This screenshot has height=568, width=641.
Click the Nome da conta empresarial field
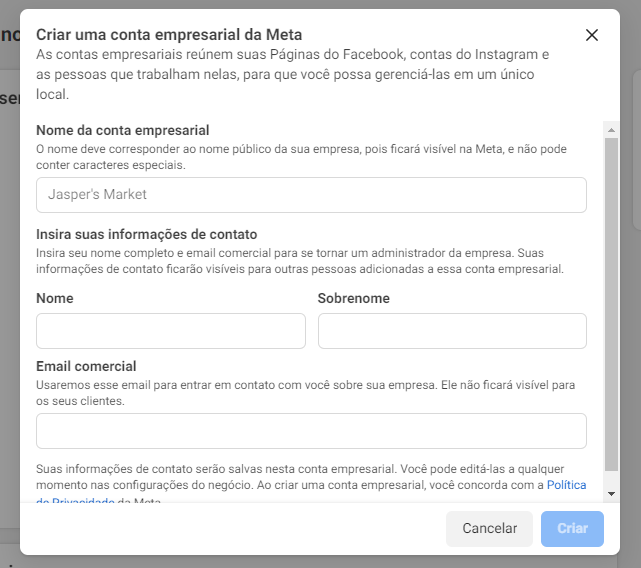(311, 195)
